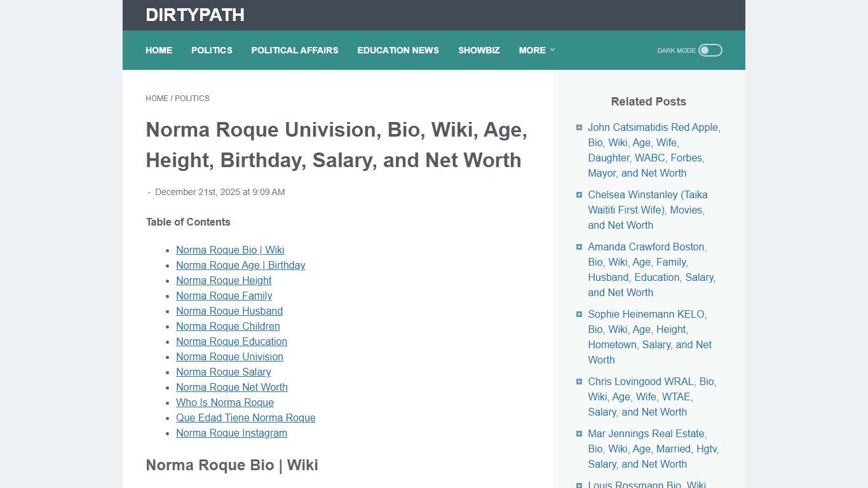This screenshot has height=488, width=868.
Task: Open Chris Lovingood WRAL related post
Action: point(652,396)
